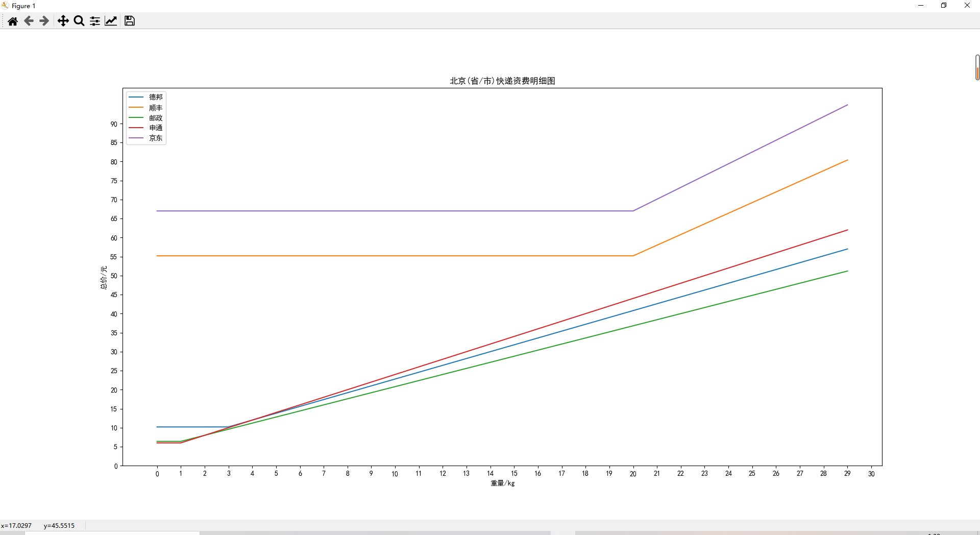The width and height of the screenshot is (980, 535).
Task: Activate the Pan axes tool
Action: pyautogui.click(x=63, y=21)
